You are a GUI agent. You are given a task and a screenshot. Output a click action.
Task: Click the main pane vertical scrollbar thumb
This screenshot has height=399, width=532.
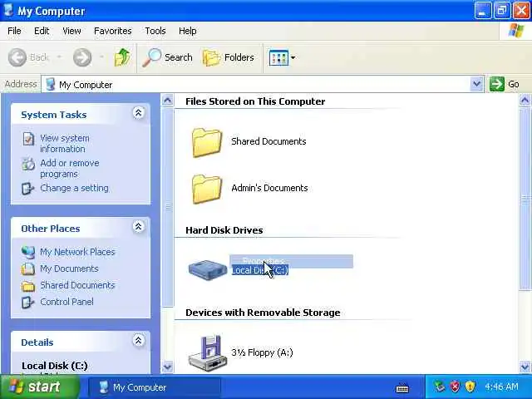[525, 199]
